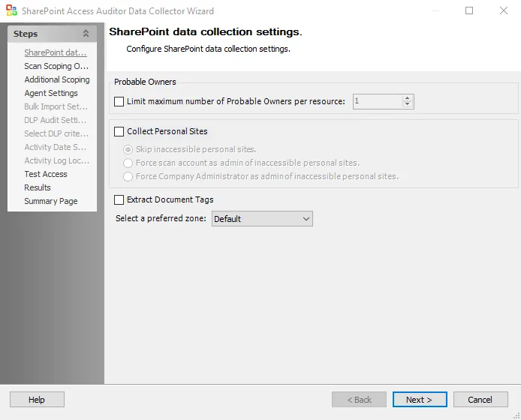Select the Additional Scoping step
521x420 pixels.
[x=57, y=79]
